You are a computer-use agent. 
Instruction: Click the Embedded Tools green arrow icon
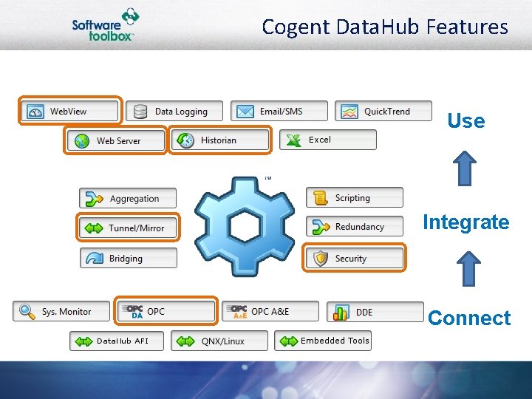(x=289, y=341)
